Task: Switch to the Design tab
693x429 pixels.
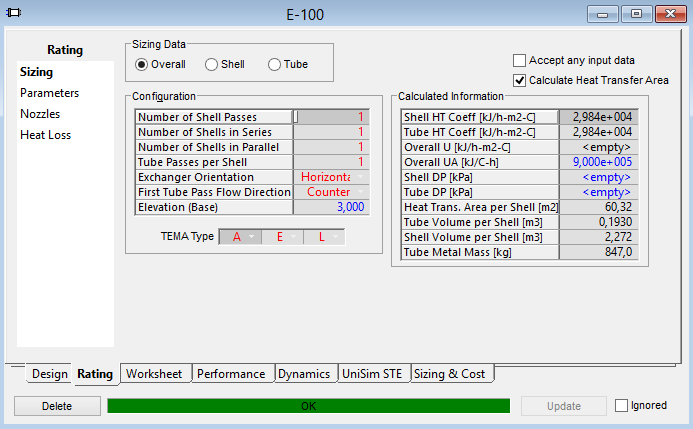Action: click(50, 374)
